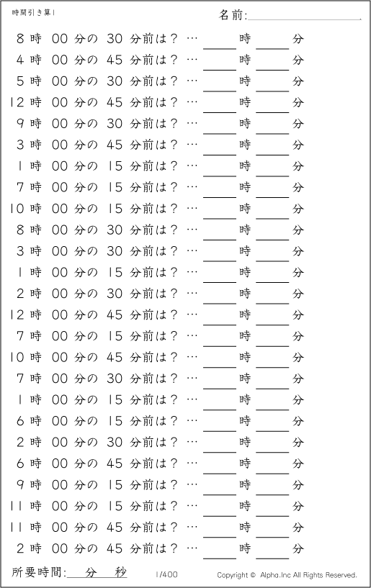Click hour blank for first row 8時00分

(x=220, y=41)
